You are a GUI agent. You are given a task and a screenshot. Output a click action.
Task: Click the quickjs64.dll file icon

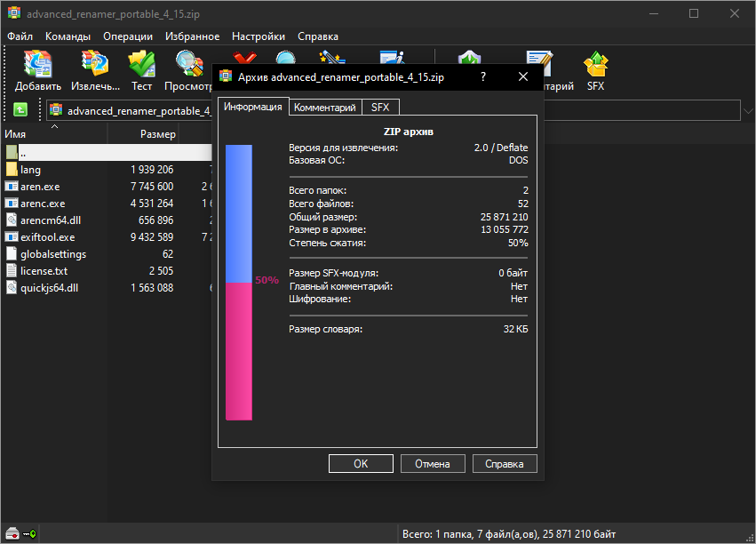[x=12, y=287]
